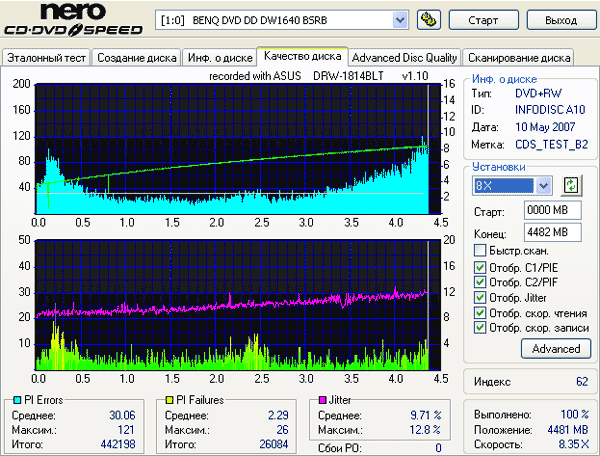Click the disc label CDS_TEST_B2
The width and height of the screenshot is (600, 456).
click(551, 144)
